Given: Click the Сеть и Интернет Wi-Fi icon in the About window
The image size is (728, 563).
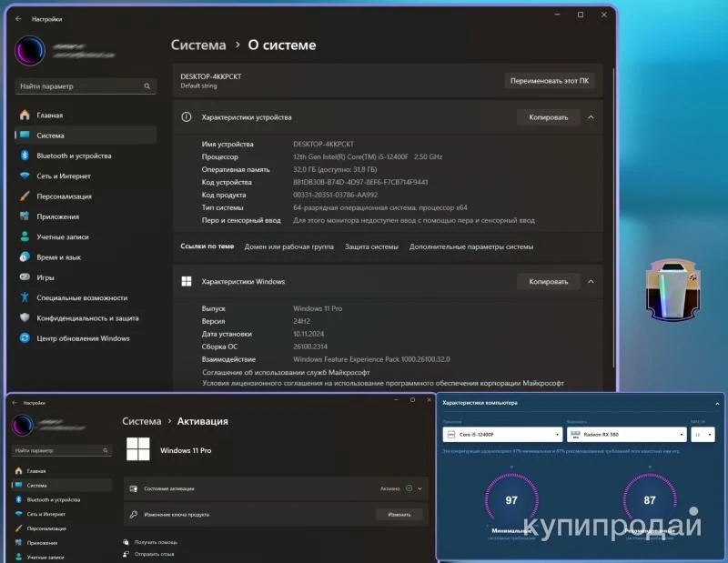Looking at the screenshot, I should pos(25,176).
